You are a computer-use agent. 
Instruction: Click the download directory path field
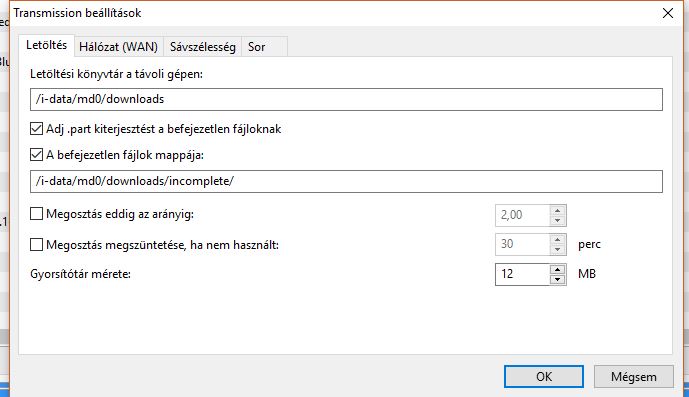pos(346,99)
